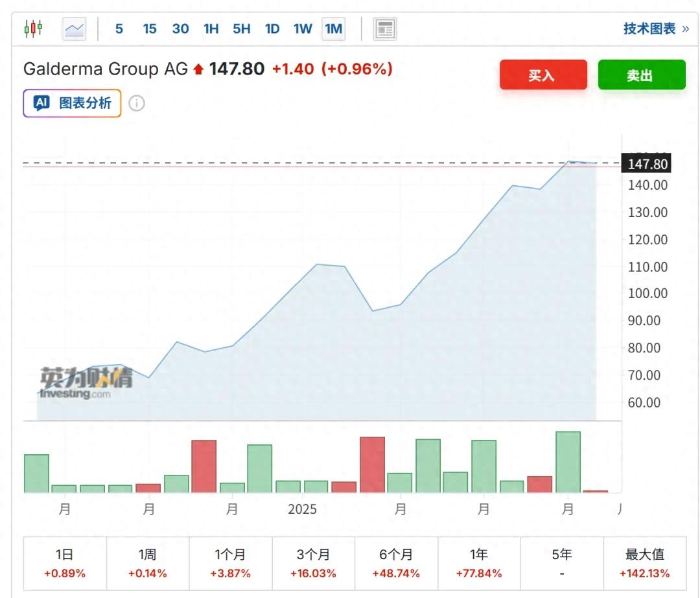Click the 147.80 price label on the axis

click(x=646, y=164)
